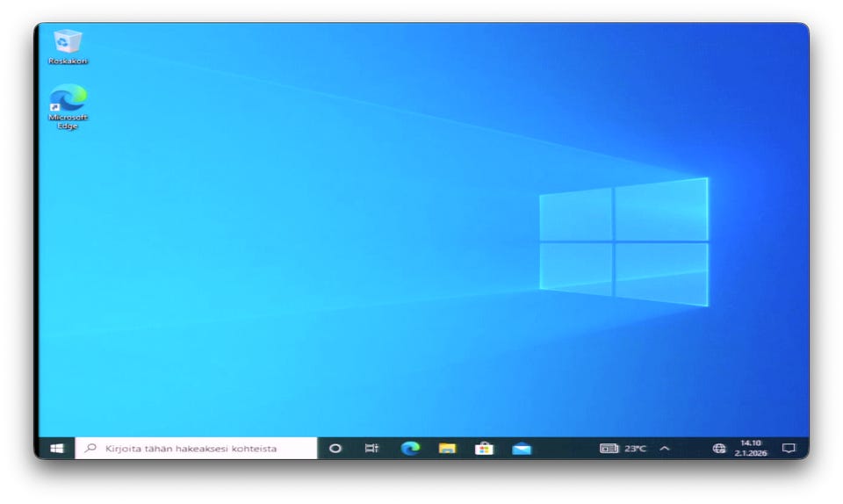843x504 pixels.
Task: Click the 23°C weather reading
Action: (x=635, y=448)
